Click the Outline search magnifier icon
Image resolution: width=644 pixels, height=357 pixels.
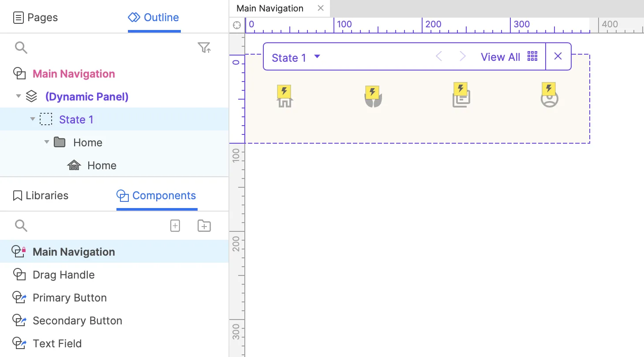point(21,48)
